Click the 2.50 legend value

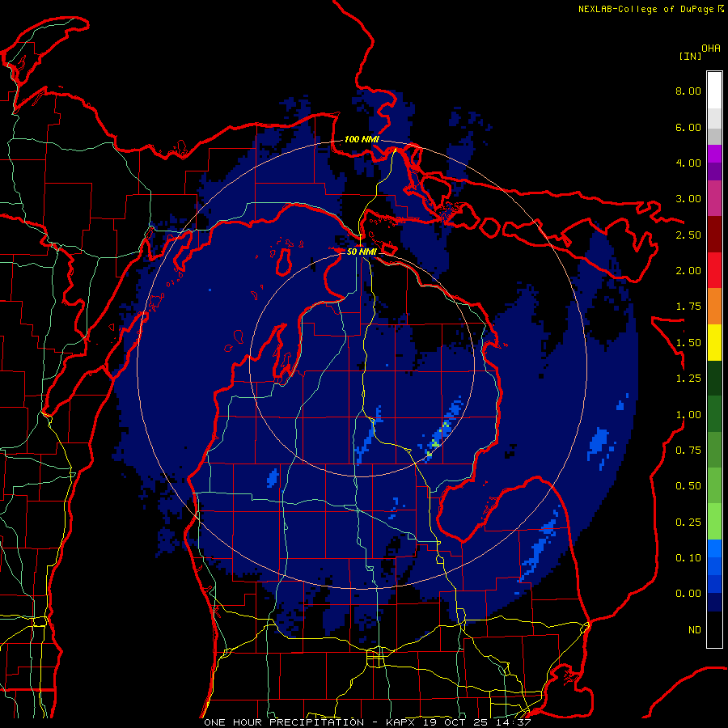point(688,235)
